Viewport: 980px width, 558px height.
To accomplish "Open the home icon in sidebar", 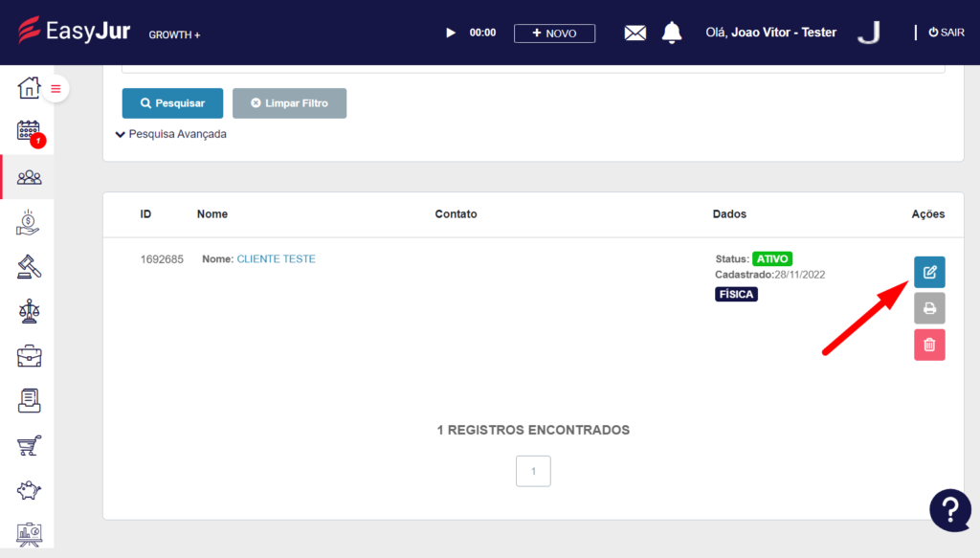I will (x=29, y=88).
